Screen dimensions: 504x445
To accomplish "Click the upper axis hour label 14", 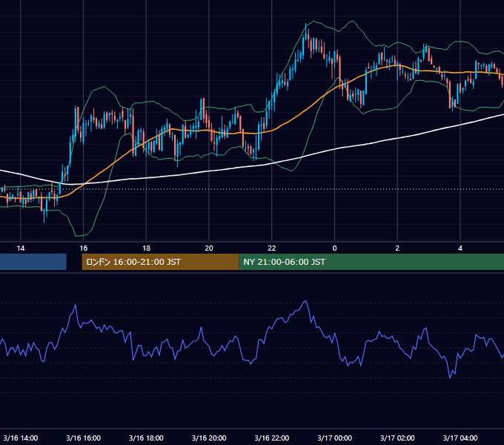I will 21,248.
